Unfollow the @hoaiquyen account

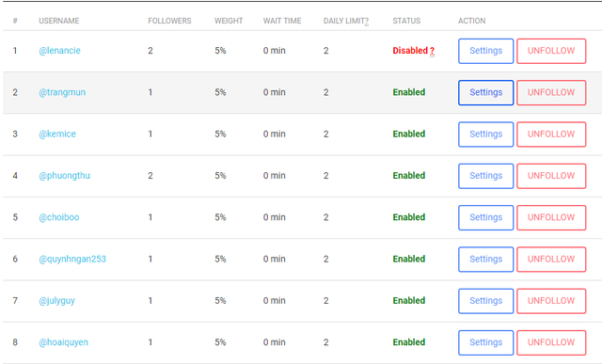click(x=551, y=343)
